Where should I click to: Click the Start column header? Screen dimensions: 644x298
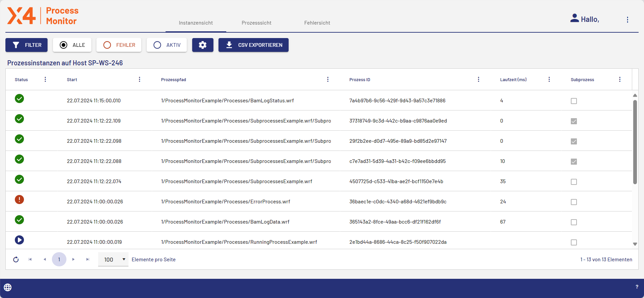click(x=72, y=80)
